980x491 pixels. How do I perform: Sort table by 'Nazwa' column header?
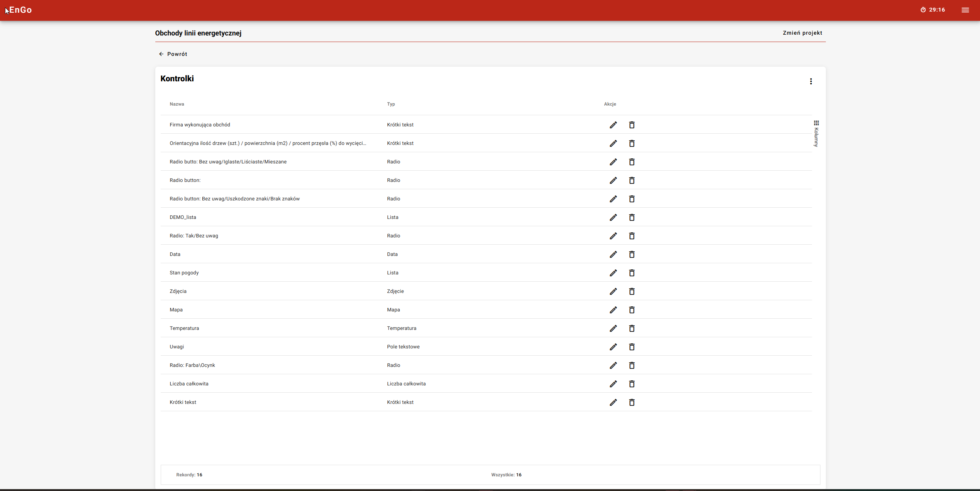pyautogui.click(x=177, y=104)
